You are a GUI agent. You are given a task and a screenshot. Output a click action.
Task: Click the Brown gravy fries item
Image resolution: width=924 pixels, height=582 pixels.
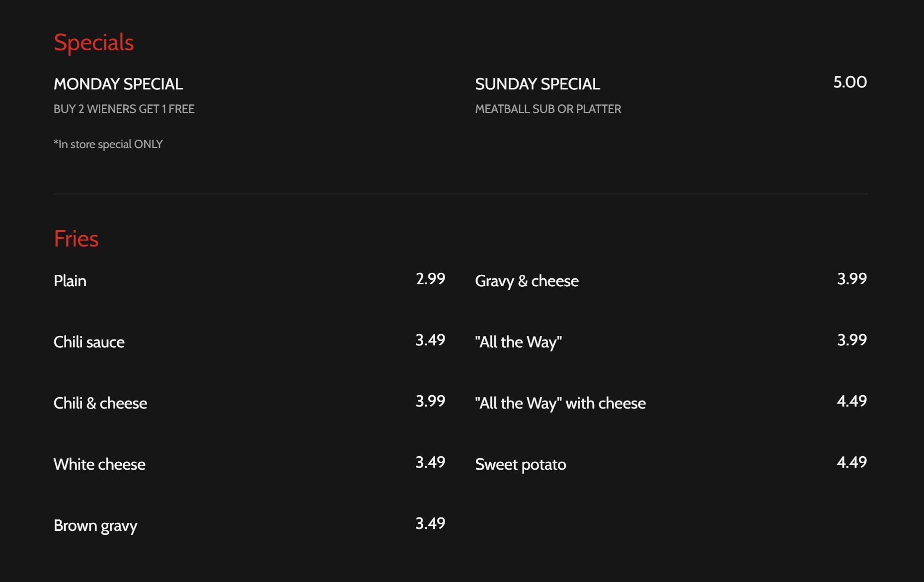tap(95, 525)
